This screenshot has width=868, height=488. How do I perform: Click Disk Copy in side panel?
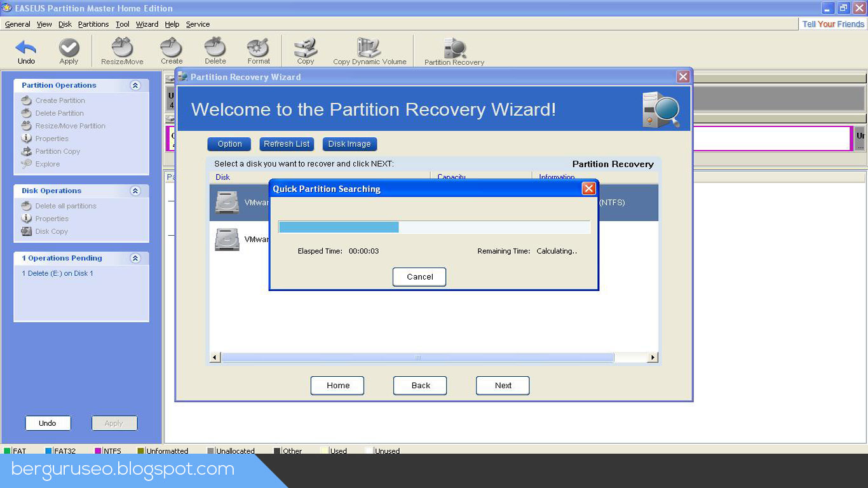pyautogui.click(x=51, y=231)
